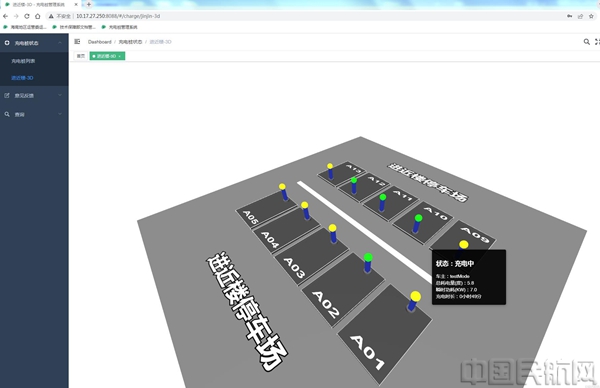This screenshot has height=388, width=600.
Task: Click 充电桩状态 breadcrumb item
Action: pos(130,42)
